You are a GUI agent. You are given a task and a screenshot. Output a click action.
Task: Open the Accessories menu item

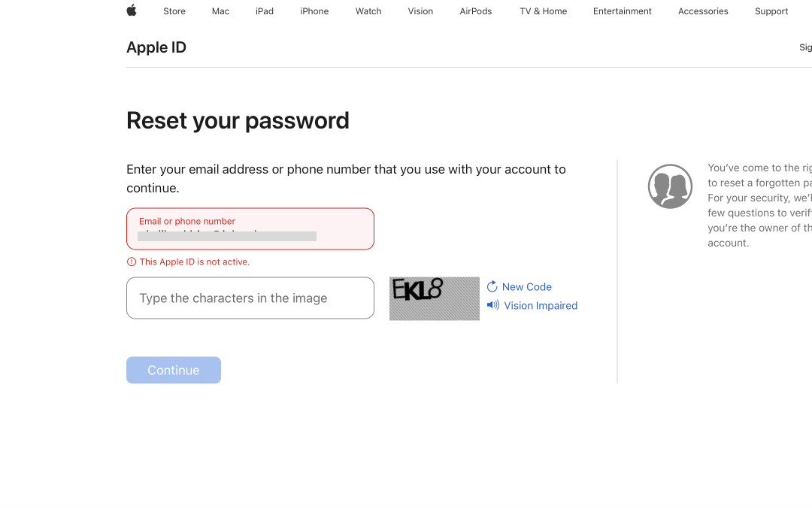(703, 11)
